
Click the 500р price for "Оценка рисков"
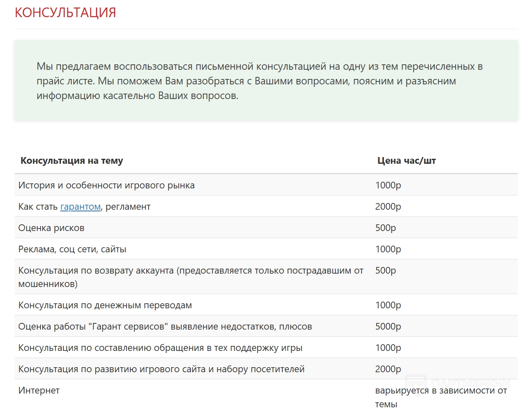coord(385,228)
